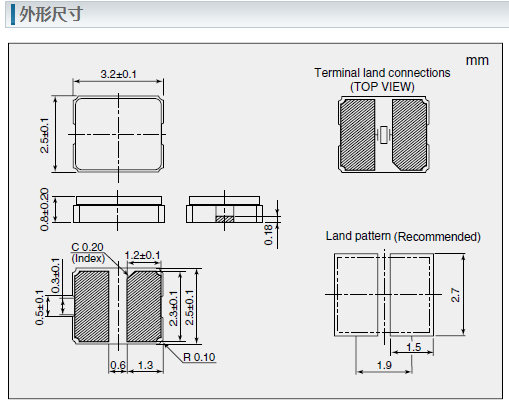
Task: Select the 1.2±0.1 pad width label
Action: (x=142, y=255)
